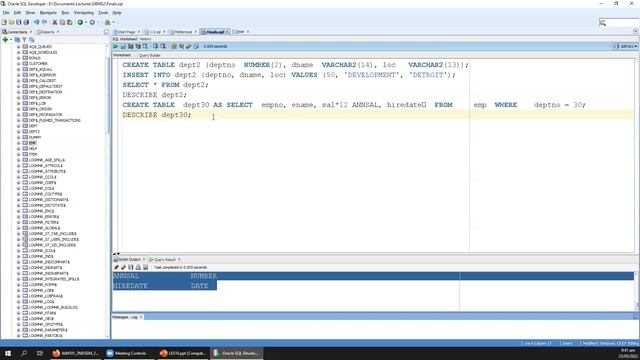Click the Oracle SQL Developer taskbar button
This screenshot has width=640, height=360.
(236, 353)
